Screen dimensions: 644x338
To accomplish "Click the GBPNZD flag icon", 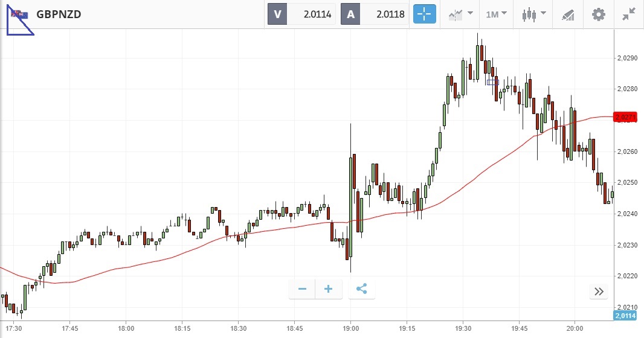I will [19, 14].
